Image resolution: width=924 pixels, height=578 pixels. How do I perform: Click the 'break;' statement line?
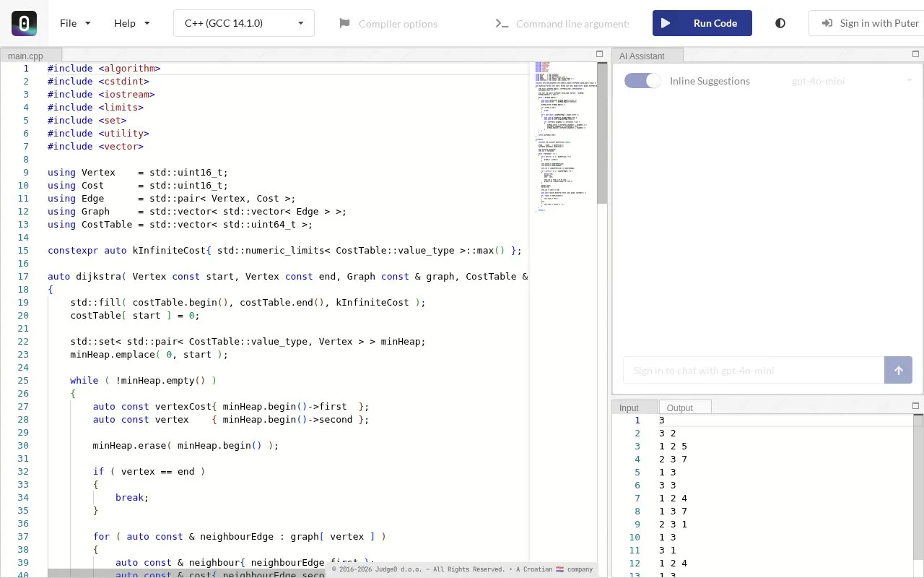click(x=132, y=498)
